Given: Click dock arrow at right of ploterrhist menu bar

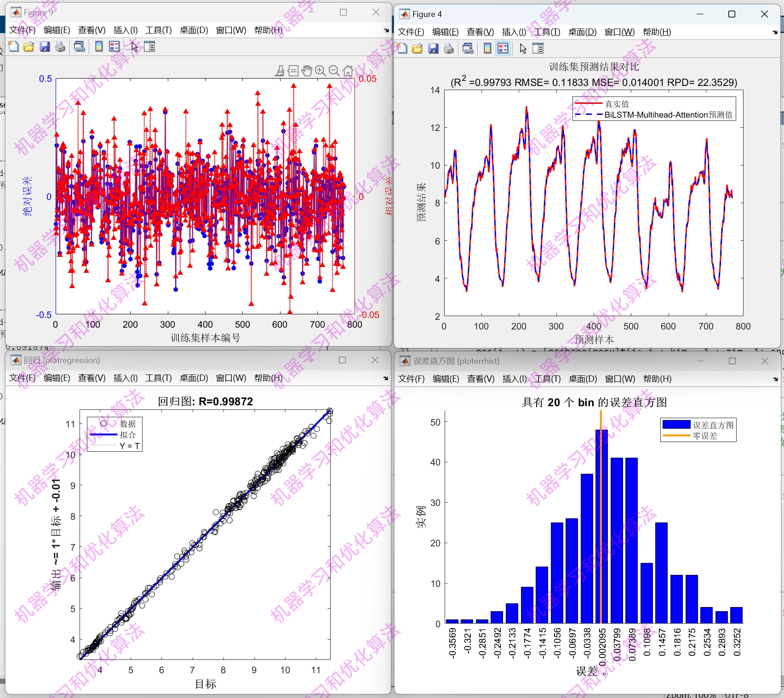Looking at the screenshot, I should (x=775, y=379).
